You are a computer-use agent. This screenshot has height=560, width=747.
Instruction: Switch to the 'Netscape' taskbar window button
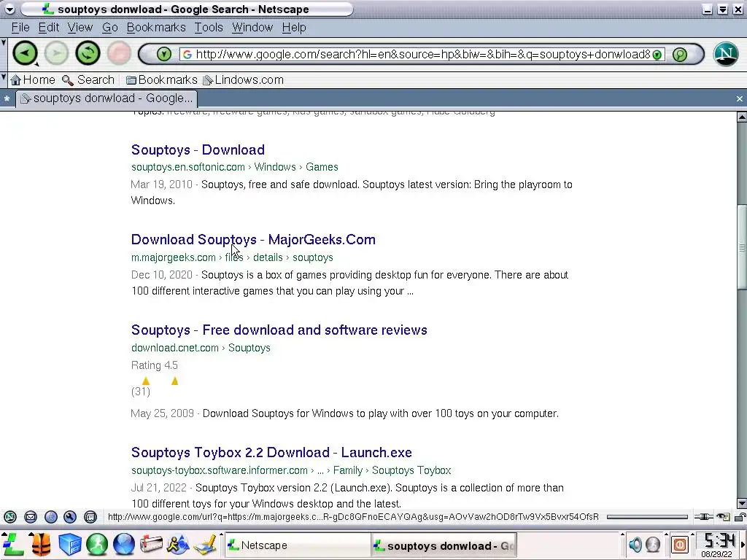[x=298, y=545]
